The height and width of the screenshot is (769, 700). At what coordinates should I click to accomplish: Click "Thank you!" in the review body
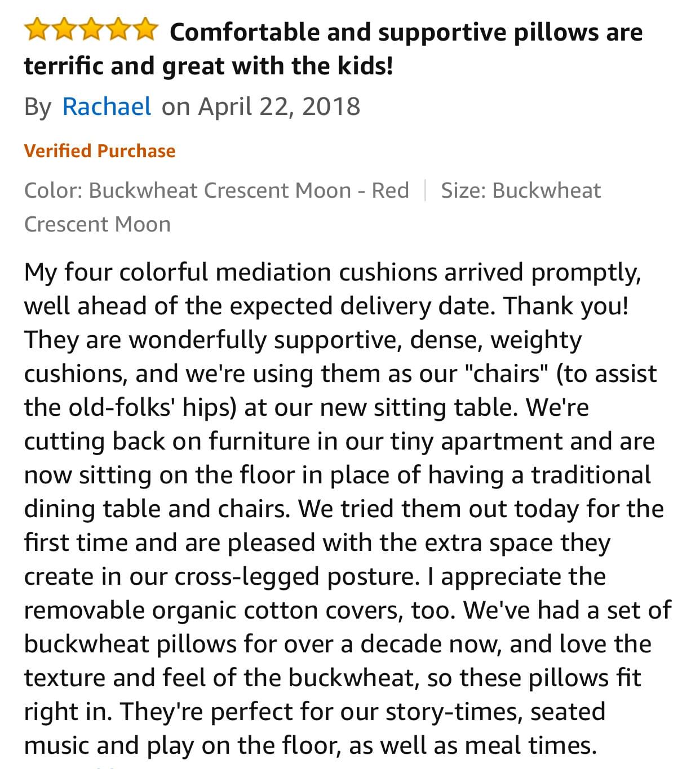[565, 306]
